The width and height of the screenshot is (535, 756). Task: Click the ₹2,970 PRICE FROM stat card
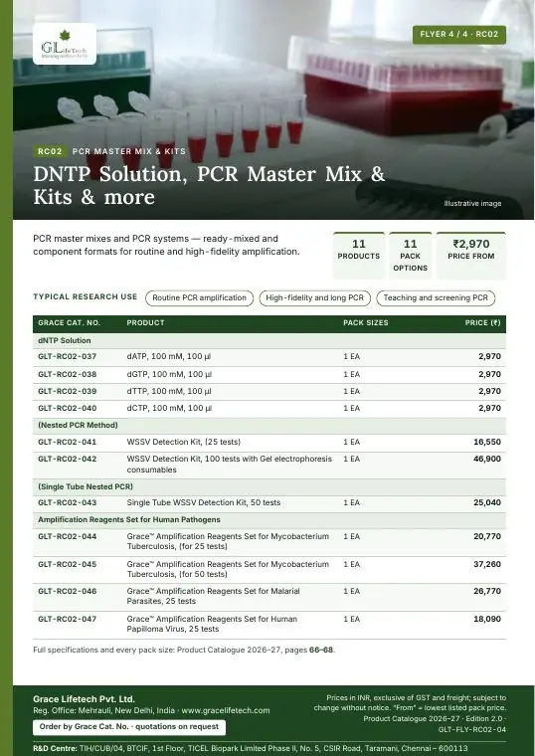(x=471, y=255)
